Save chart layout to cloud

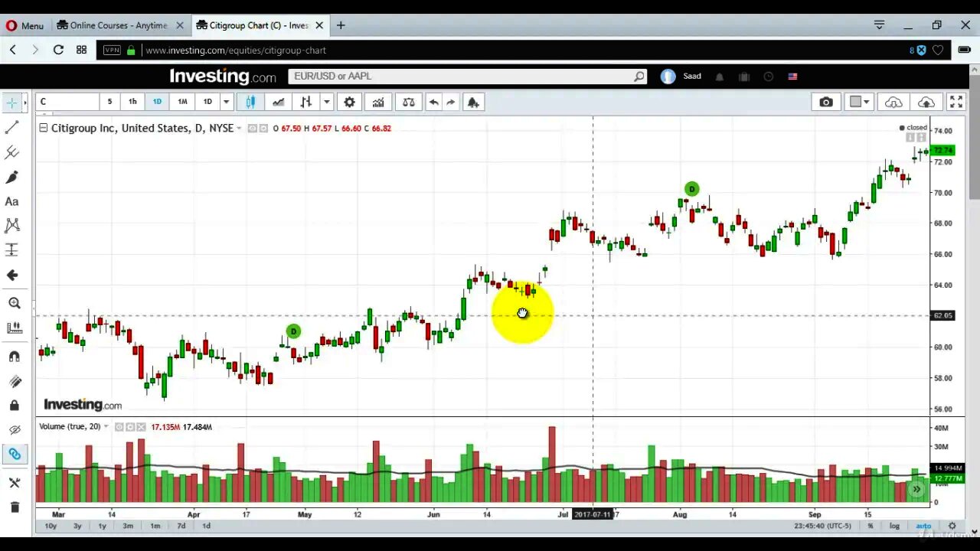pos(926,102)
